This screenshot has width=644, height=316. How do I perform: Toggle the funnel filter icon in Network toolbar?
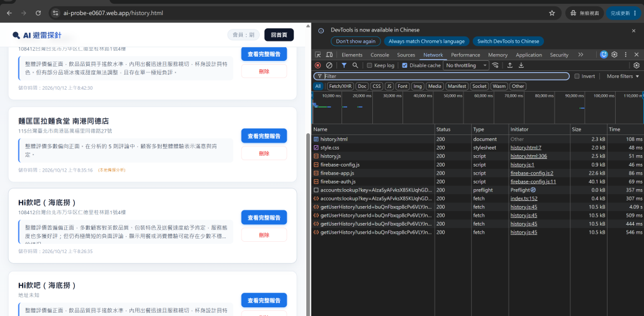[344, 65]
